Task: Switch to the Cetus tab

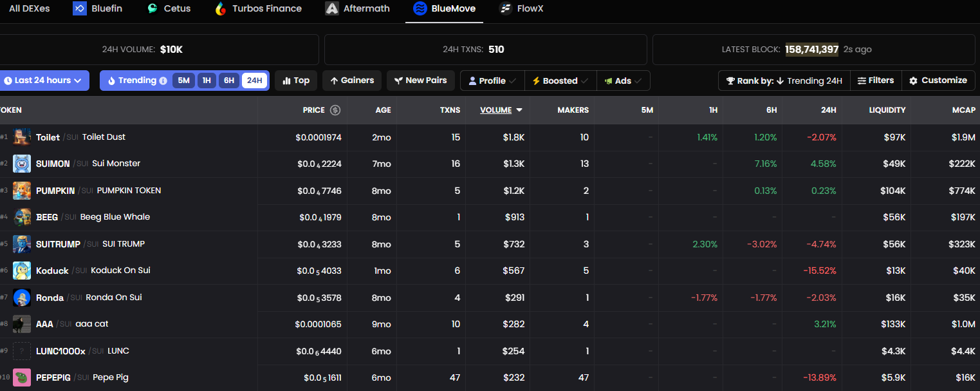Action: (169, 8)
